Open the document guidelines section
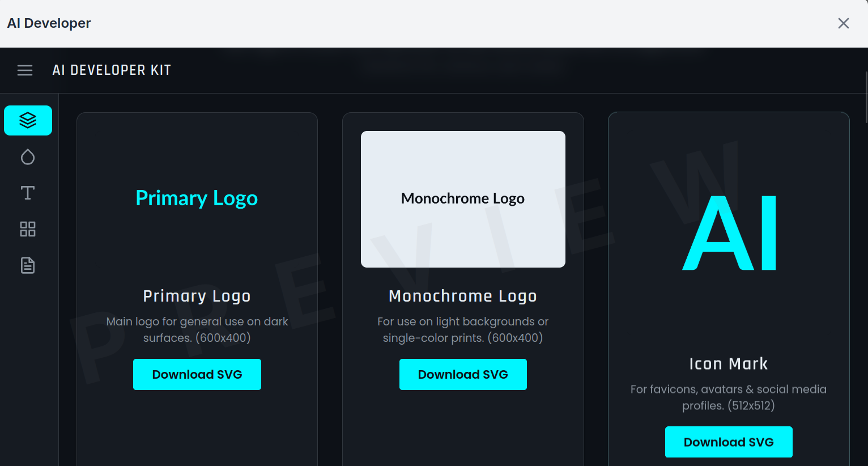Screen dimensions: 868x466 click(28, 265)
